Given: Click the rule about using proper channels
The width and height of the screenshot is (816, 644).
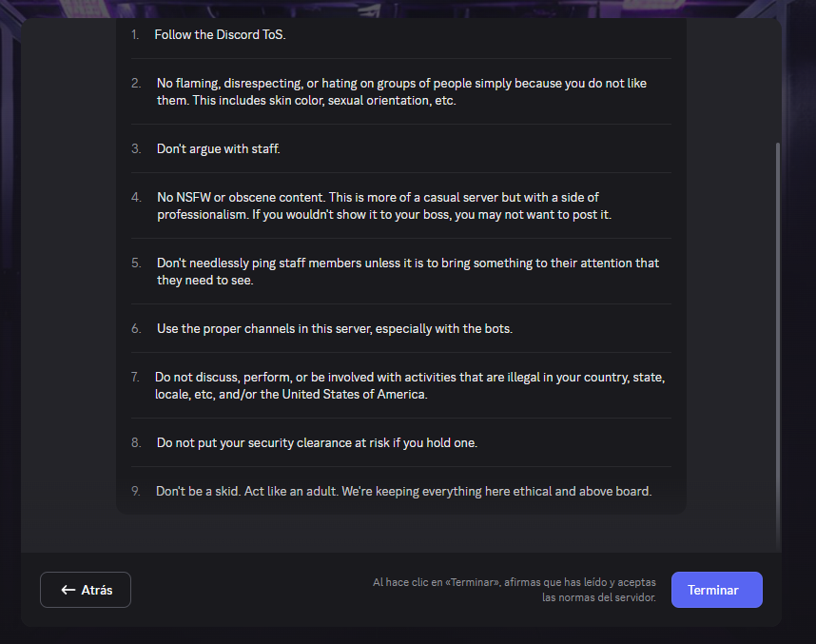Looking at the screenshot, I should [335, 328].
